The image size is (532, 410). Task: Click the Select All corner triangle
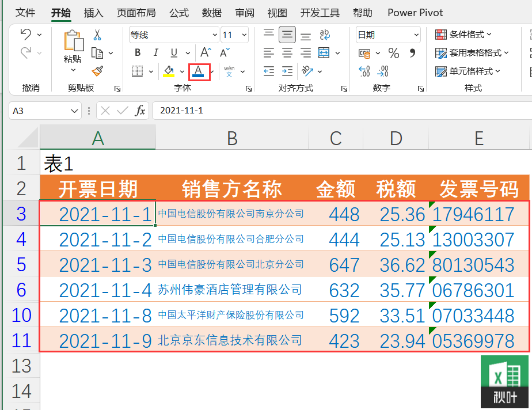tap(28, 138)
